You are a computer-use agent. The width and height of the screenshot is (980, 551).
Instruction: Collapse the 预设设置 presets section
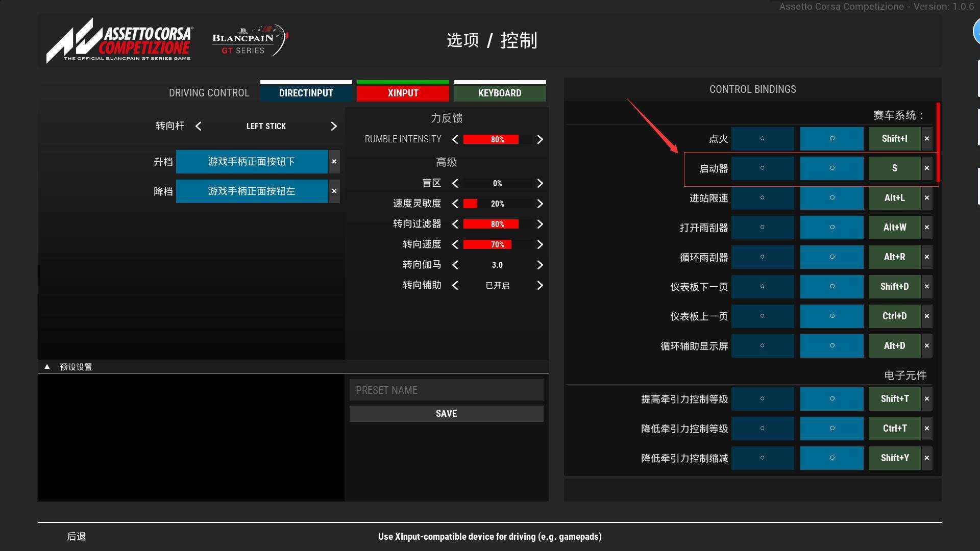(x=47, y=367)
